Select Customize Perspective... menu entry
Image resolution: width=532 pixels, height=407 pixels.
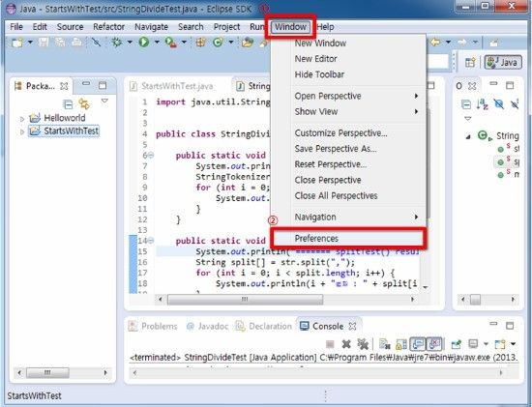(x=349, y=133)
